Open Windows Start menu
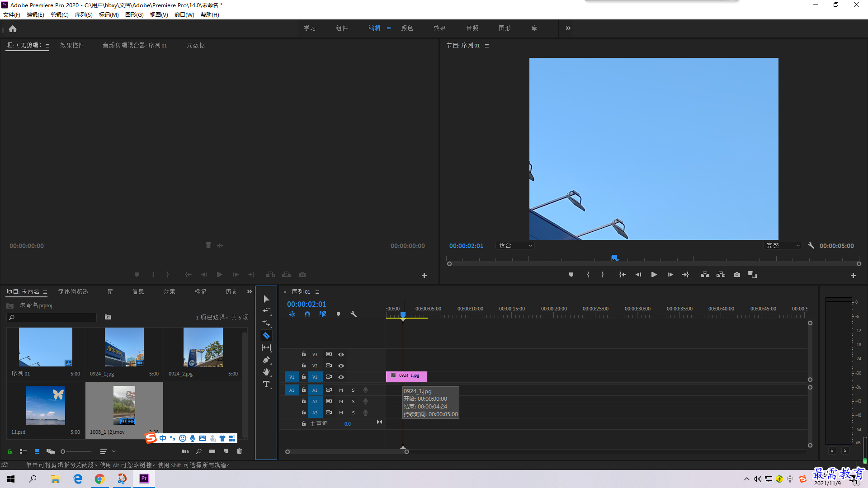 [11, 479]
